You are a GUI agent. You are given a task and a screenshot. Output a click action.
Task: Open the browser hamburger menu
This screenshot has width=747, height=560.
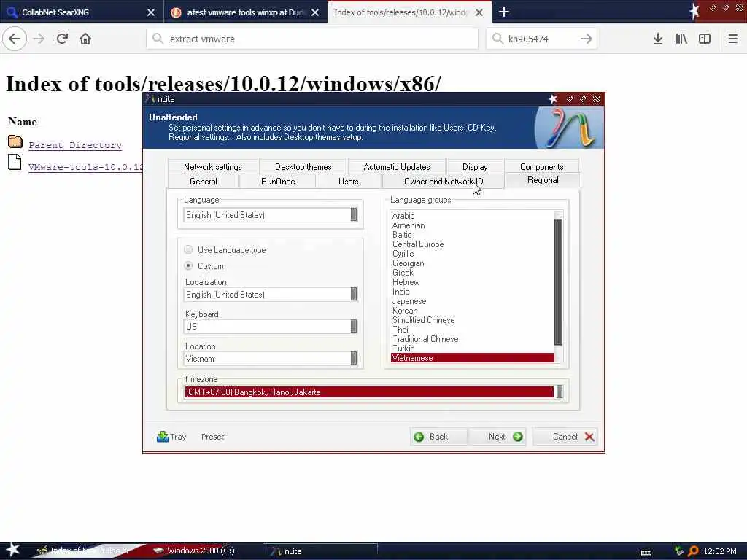point(732,39)
